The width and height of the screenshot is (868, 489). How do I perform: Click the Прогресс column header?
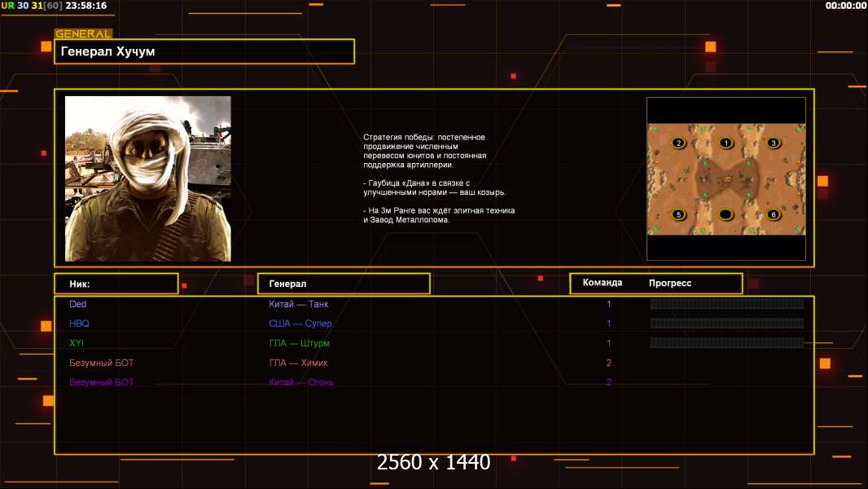(x=670, y=283)
